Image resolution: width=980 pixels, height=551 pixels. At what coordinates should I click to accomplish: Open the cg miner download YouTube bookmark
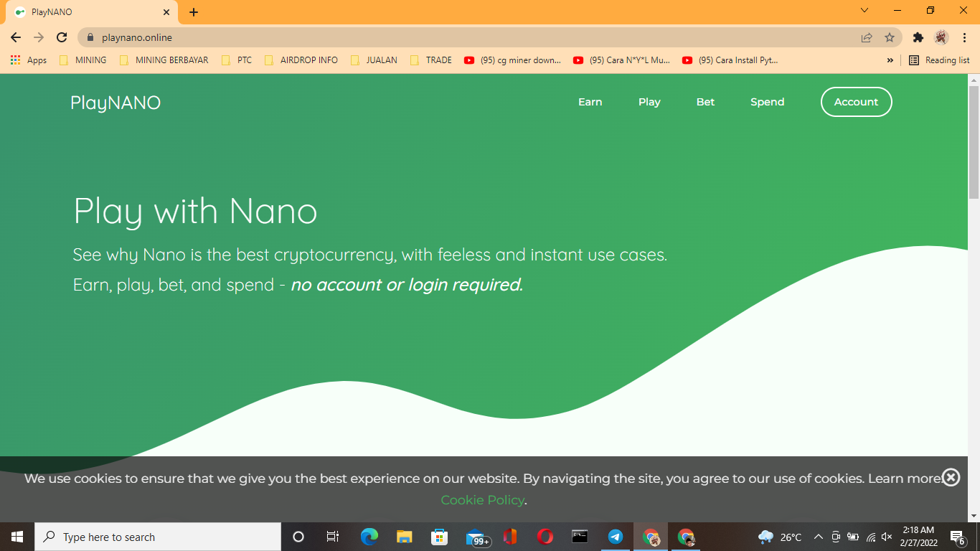pos(512,60)
